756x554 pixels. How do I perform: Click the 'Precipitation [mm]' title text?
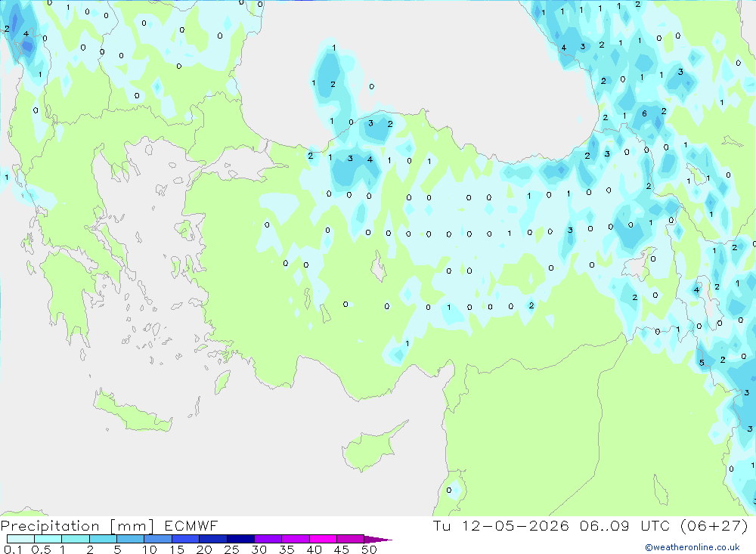77,526
